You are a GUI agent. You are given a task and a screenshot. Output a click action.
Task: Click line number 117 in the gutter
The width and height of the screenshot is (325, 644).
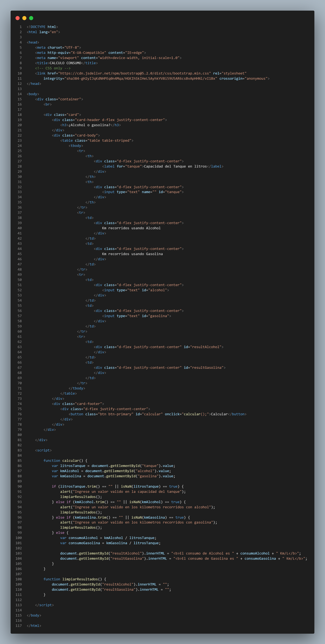[19, 626]
